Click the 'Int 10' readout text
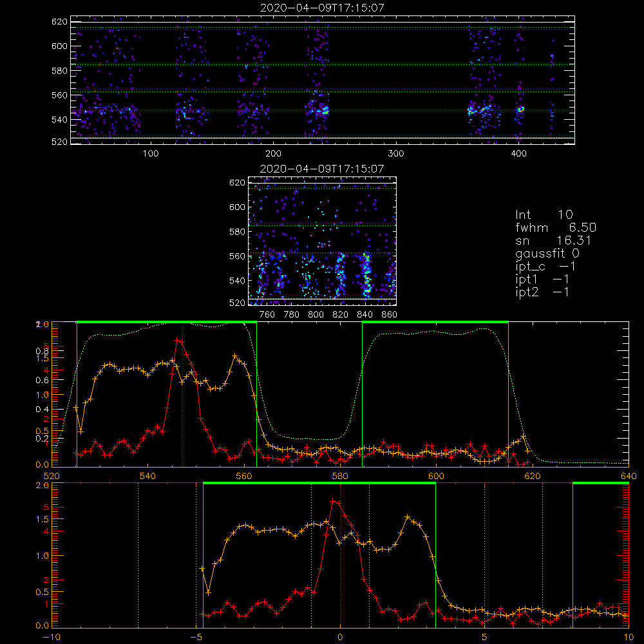Viewport: 644px width, 644px height. pos(544,214)
